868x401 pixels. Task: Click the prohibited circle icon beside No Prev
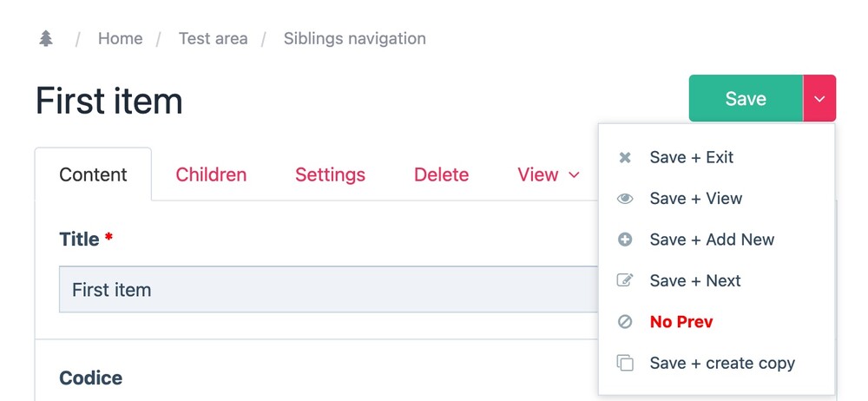(x=624, y=322)
